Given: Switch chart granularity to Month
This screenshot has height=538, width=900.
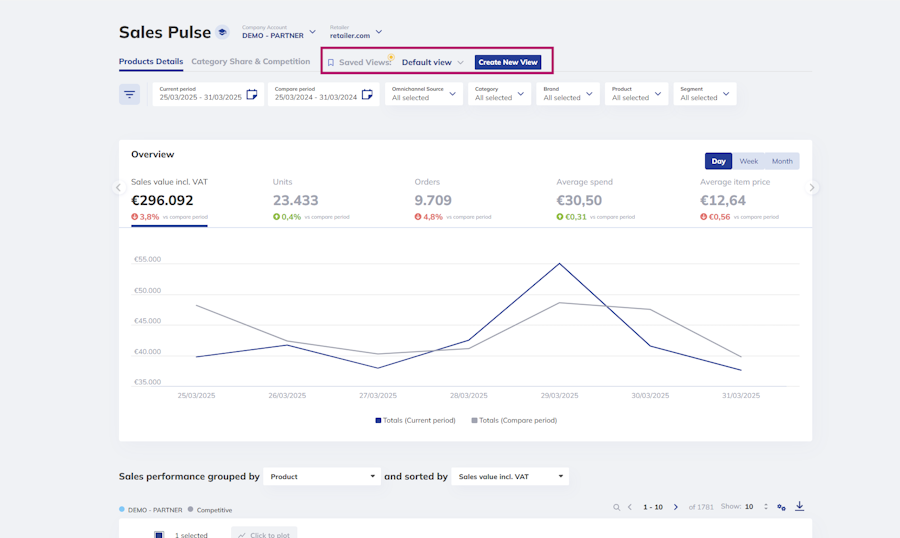Looking at the screenshot, I should coord(781,161).
